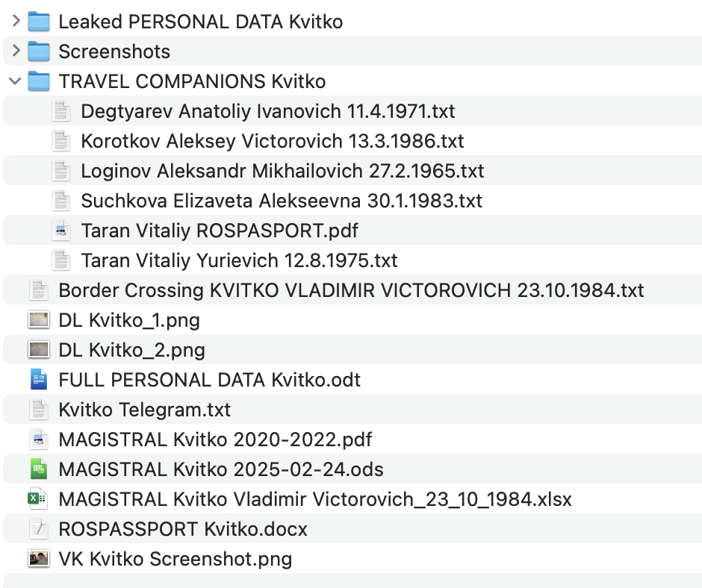The width and height of the screenshot is (702, 588).
Task: Expand the Leaked PERSONAL DATA Kvitko folder
Action: [x=16, y=22]
